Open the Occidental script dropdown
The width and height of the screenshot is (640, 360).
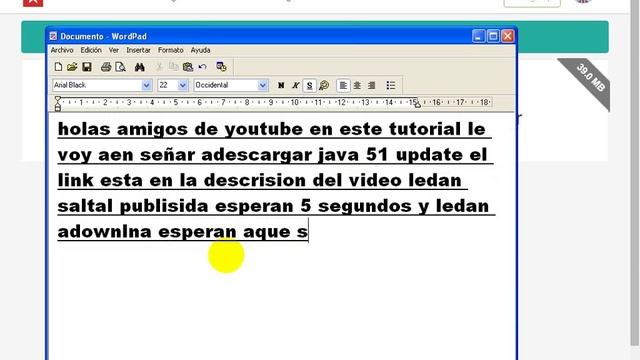point(262,85)
